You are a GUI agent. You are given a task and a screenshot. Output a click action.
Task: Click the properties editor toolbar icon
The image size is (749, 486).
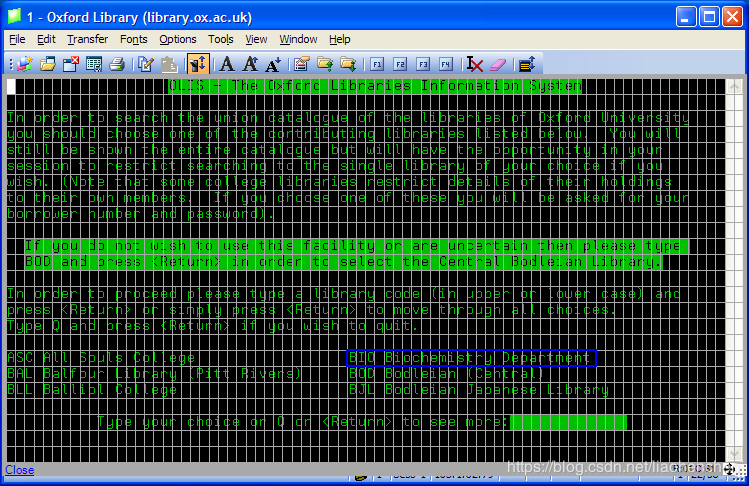point(302,64)
